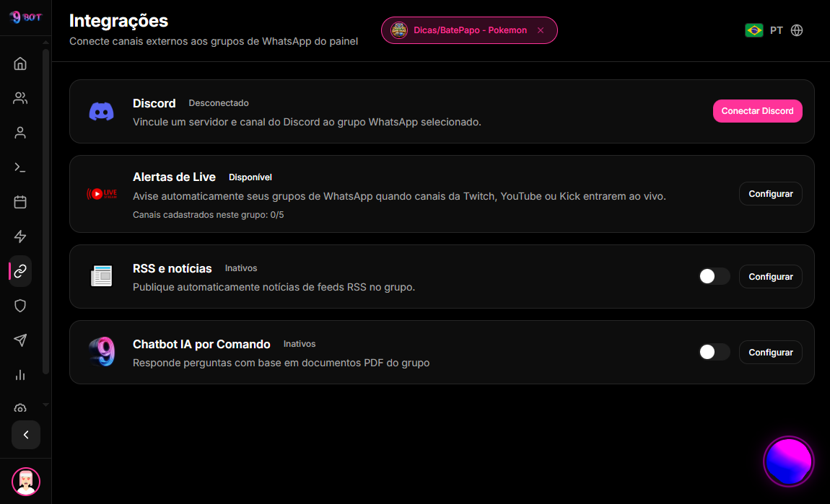Click the 'Disponível' status label
Screen dimensions: 830x504
[250, 177]
